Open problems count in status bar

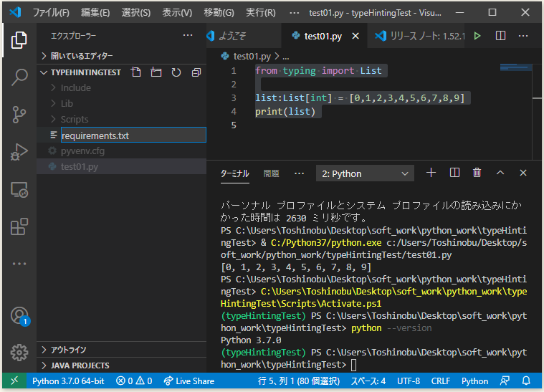coord(134,381)
